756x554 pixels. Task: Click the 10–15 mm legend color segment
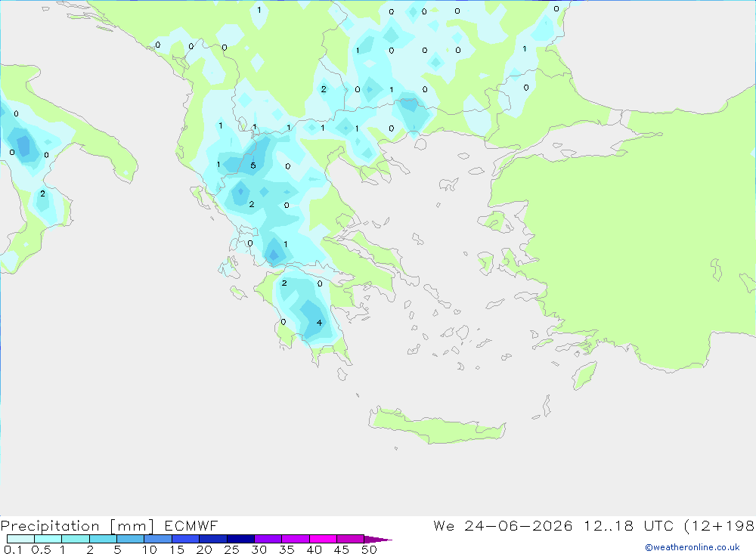tap(158, 539)
